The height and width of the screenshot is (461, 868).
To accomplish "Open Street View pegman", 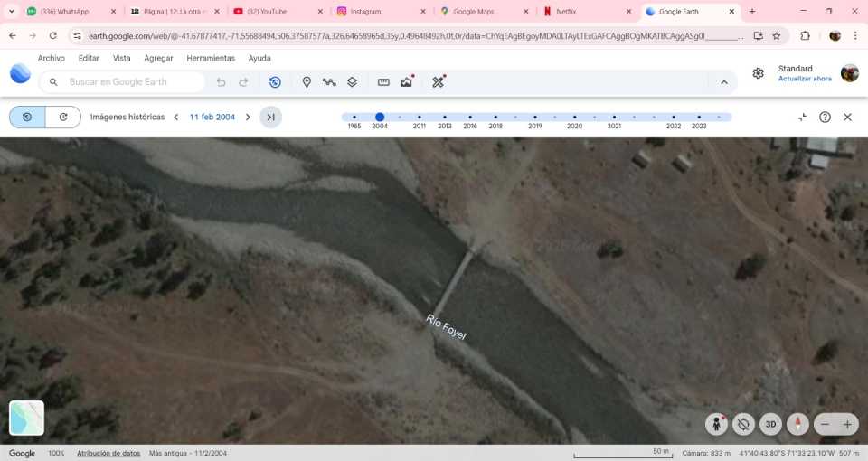I will [717, 424].
